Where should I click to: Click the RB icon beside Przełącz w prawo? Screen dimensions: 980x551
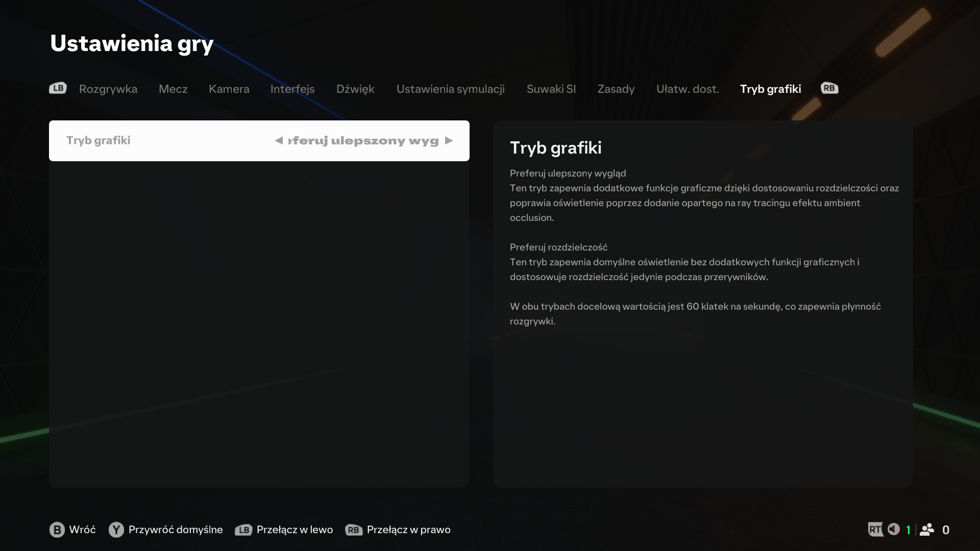[x=354, y=530]
